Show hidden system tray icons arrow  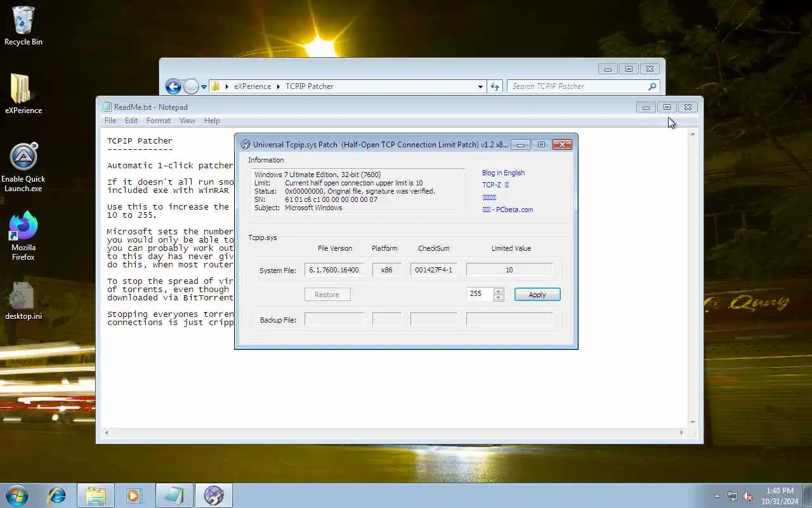tap(717, 496)
